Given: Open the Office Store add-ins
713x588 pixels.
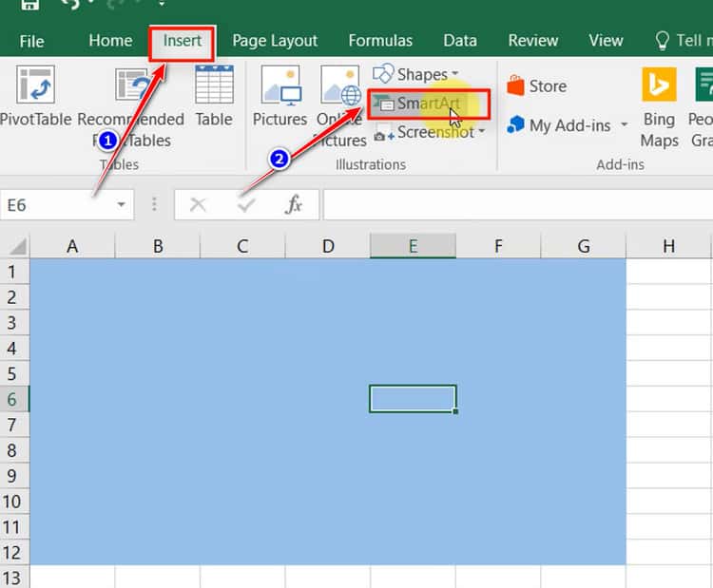Looking at the screenshot, I should click(x=536, y=85).
